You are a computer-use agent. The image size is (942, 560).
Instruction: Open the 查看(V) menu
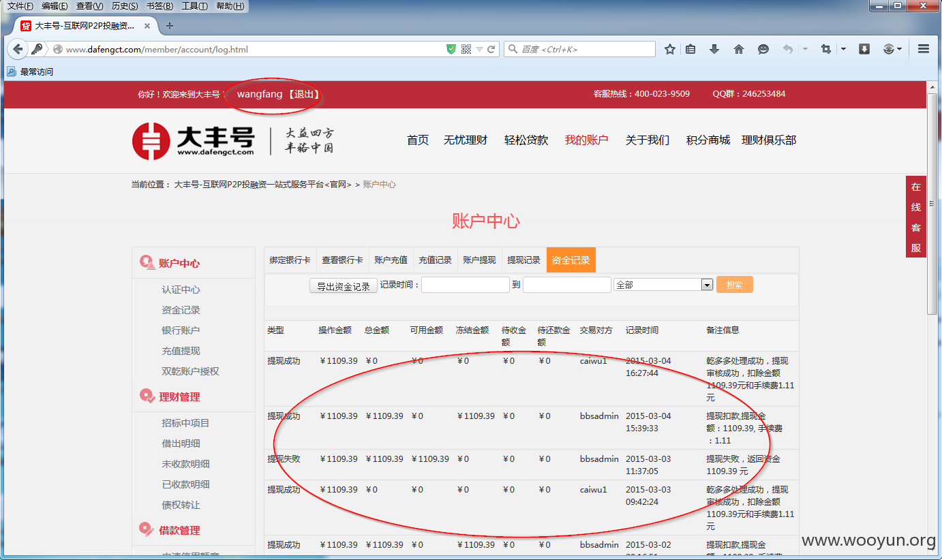click(x=89, y=6)
